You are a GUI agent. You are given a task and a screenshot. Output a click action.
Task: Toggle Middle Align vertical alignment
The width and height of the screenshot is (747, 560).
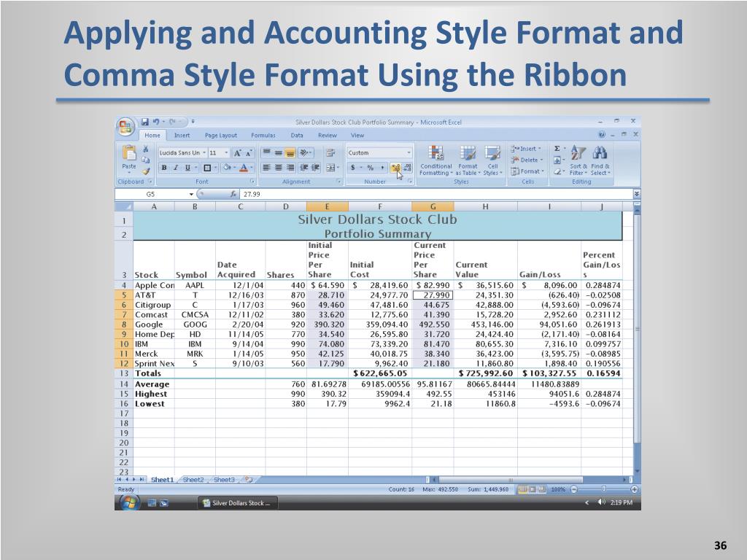point(279,153)
